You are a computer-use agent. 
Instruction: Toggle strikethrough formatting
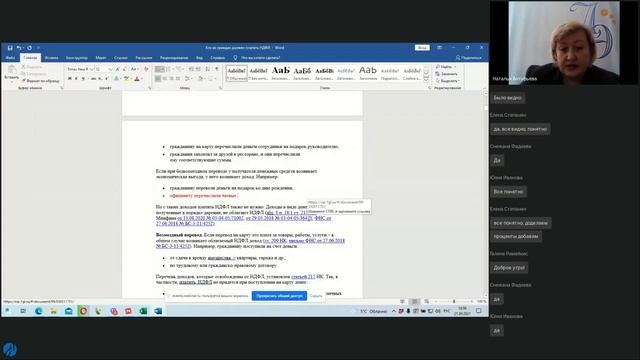point(93,78)
